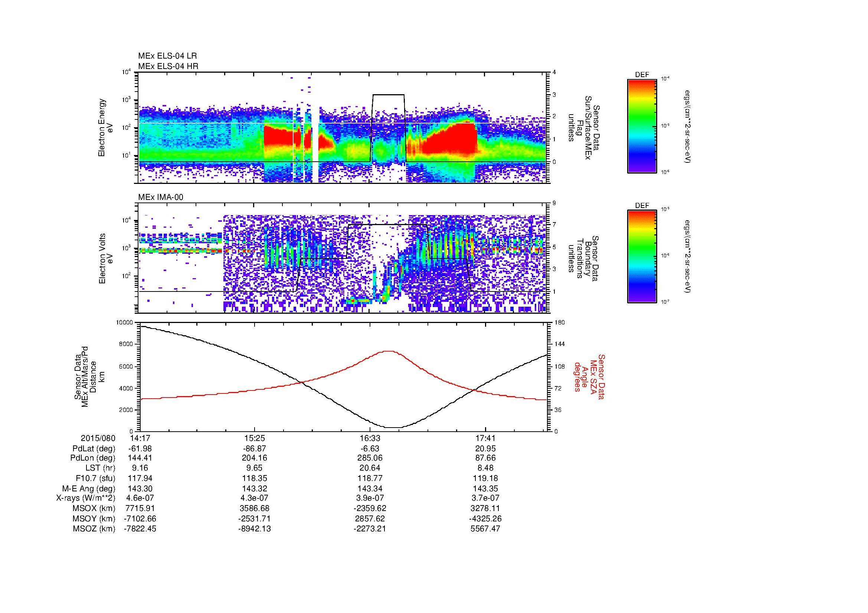Click the M-E Ang value '143.30'

coord(140,488)
